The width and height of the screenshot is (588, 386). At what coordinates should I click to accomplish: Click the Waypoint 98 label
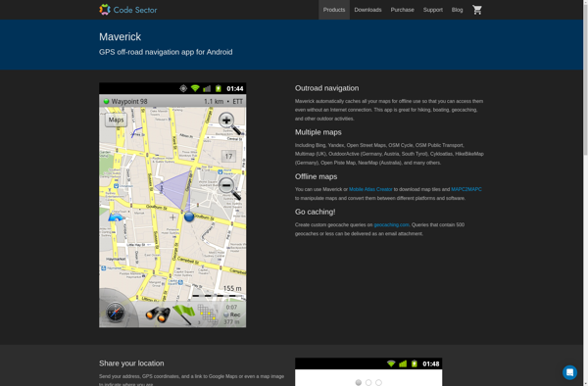point(129,102)
